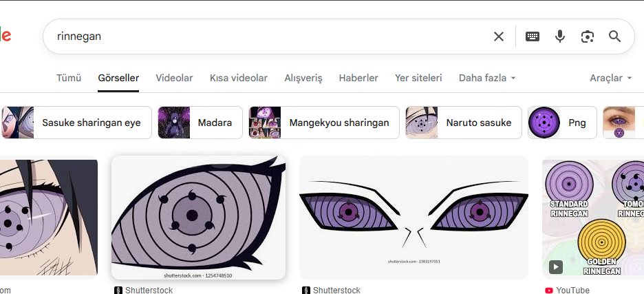
Task: Open search by image camera icon
Action: click(x=587, y=36)
